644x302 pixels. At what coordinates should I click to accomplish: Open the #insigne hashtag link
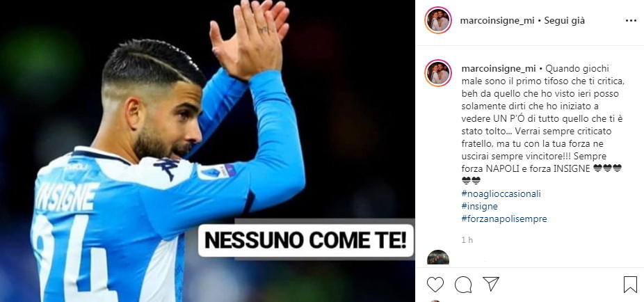click(x=479, y=206)
